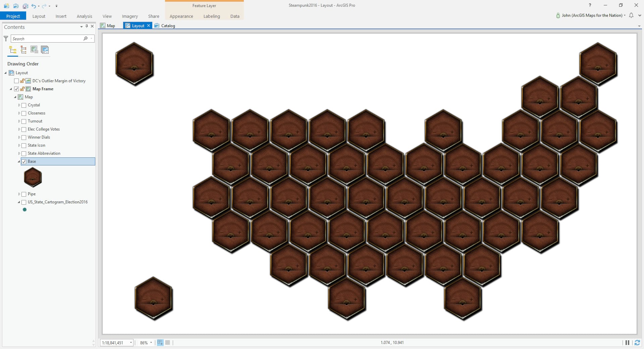Enable the Winner Dials layer checkbox
This screenshot has width=644, height=349.
[x=24, y=138]
